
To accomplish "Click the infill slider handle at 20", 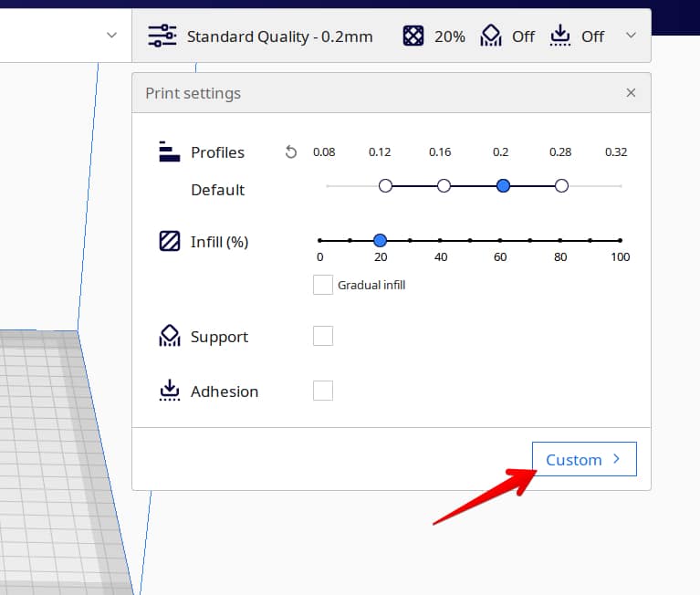I will coord(380,241).
